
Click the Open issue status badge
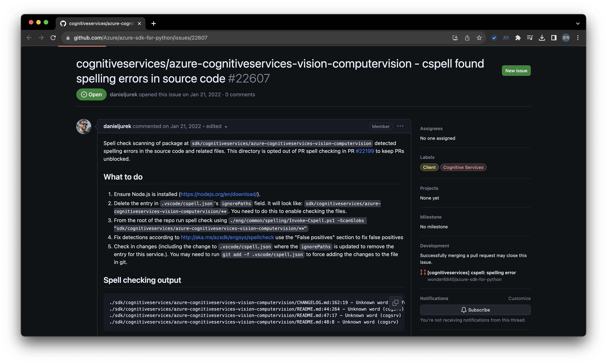(x=91, y=94)
